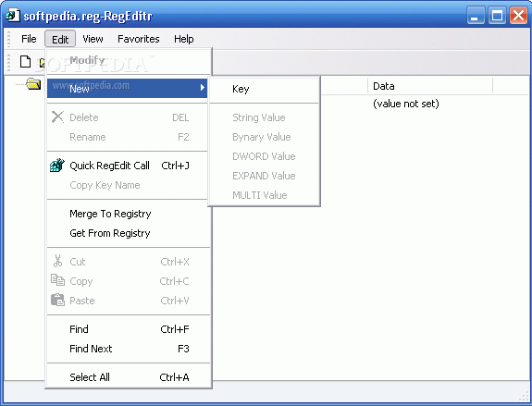The image size is (532, 406).
Task: Open the View menu
Action: tap(93, 39)
